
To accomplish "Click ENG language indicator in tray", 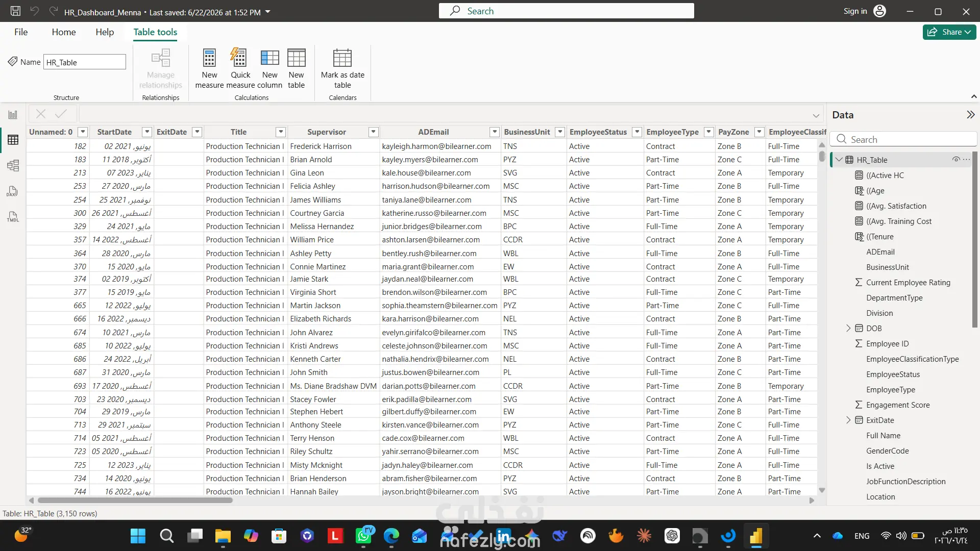I will [x=862, y=536].
